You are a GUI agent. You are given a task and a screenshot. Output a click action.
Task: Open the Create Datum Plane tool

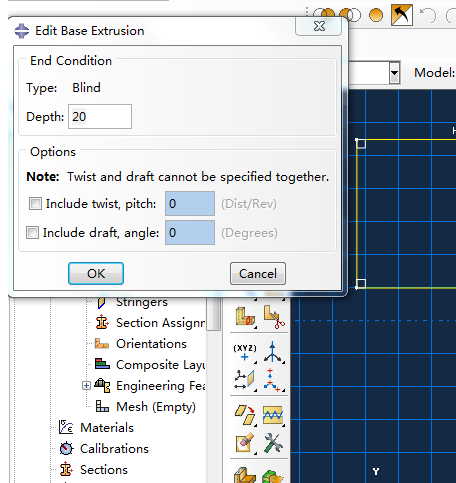(245, 380)
